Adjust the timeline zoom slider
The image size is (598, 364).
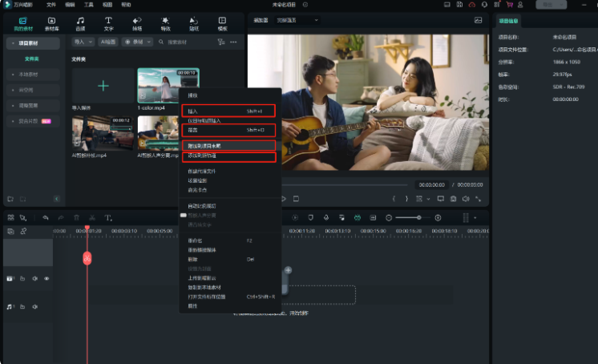(418, 217)
